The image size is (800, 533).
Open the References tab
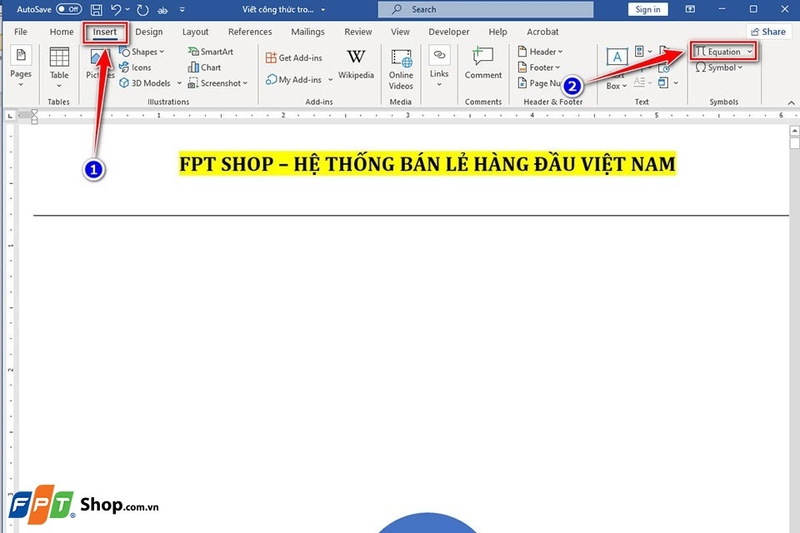(x=250, y=32)
